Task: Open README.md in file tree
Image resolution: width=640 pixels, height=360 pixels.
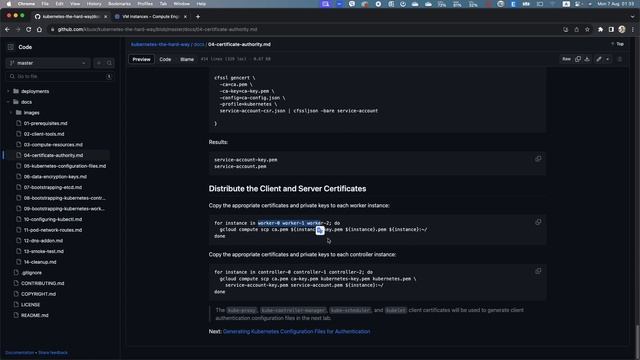Action: [x=35, y=315]
